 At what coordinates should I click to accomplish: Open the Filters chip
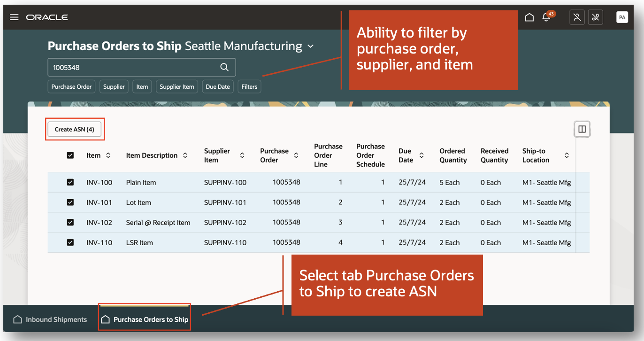click(250, 86)
